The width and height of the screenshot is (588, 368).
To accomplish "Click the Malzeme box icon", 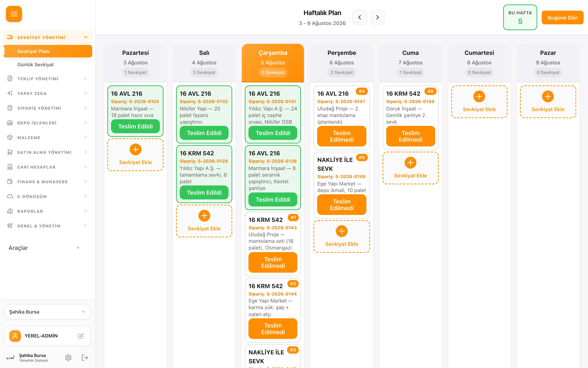I will (10, 137).
